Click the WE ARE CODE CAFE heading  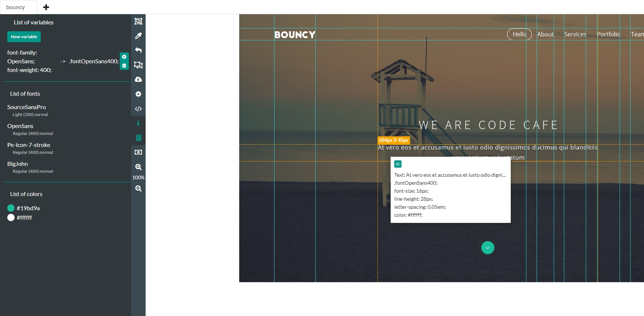coord(488,125)
